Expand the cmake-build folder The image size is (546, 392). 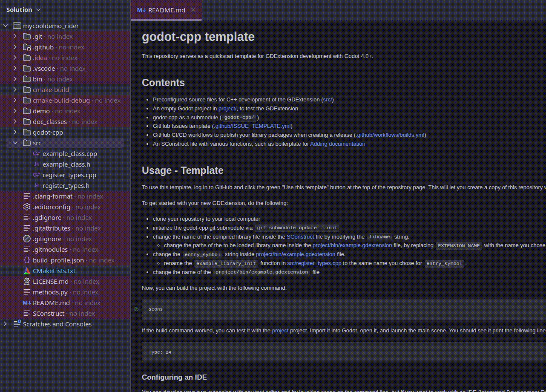(15, 90)
